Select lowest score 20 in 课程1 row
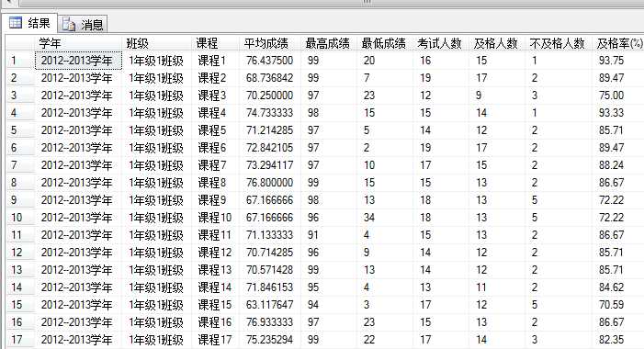 (385, 61)
